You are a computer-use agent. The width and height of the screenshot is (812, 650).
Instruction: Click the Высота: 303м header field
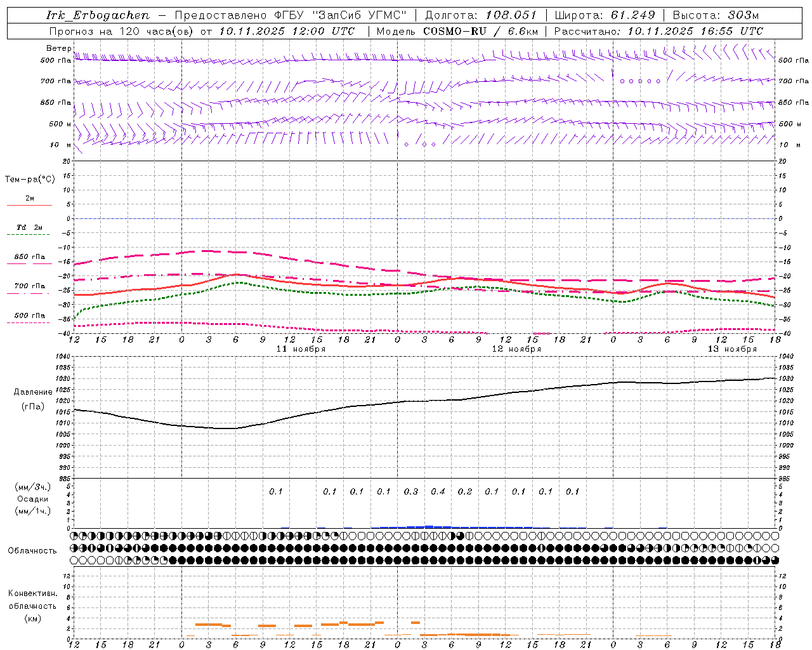tap(716, 15)
